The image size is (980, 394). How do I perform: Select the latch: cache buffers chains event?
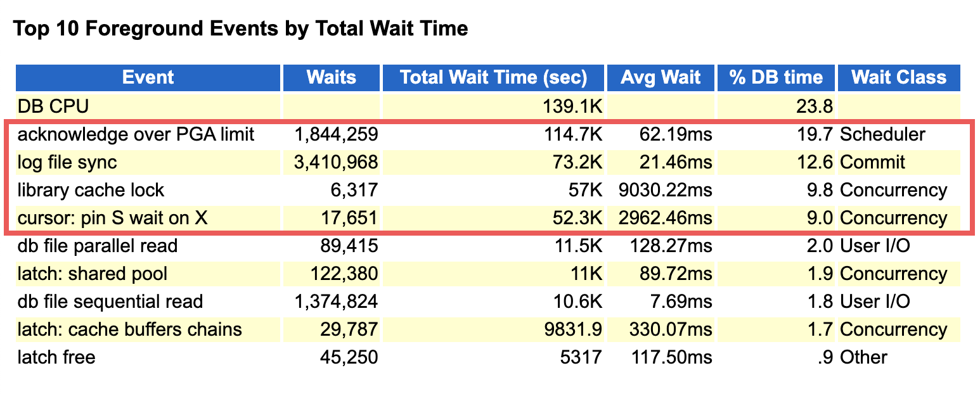pos(129,329)
